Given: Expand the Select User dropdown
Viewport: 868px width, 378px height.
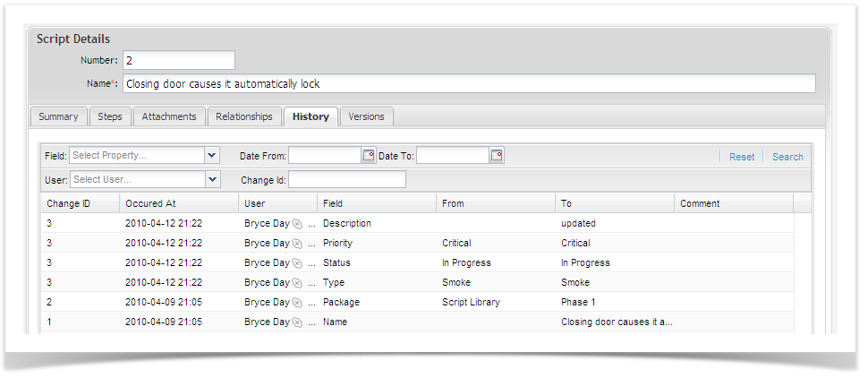Looking at the screenshot, I should 212,180.
